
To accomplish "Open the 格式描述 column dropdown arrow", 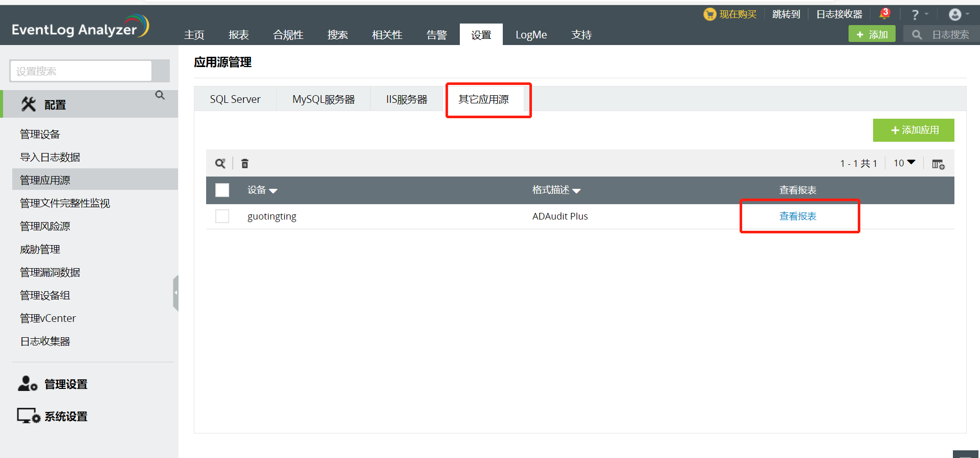I will [x=576, y=191].
